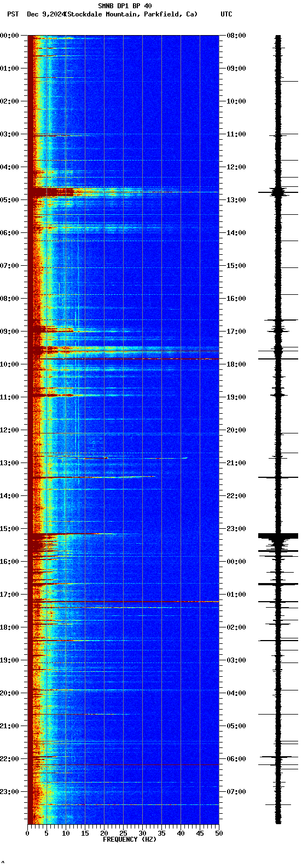This screenshot has width=302, height=868.
Task: Click the UTC time label '13:00'
Action: click(x=236, y=200)
